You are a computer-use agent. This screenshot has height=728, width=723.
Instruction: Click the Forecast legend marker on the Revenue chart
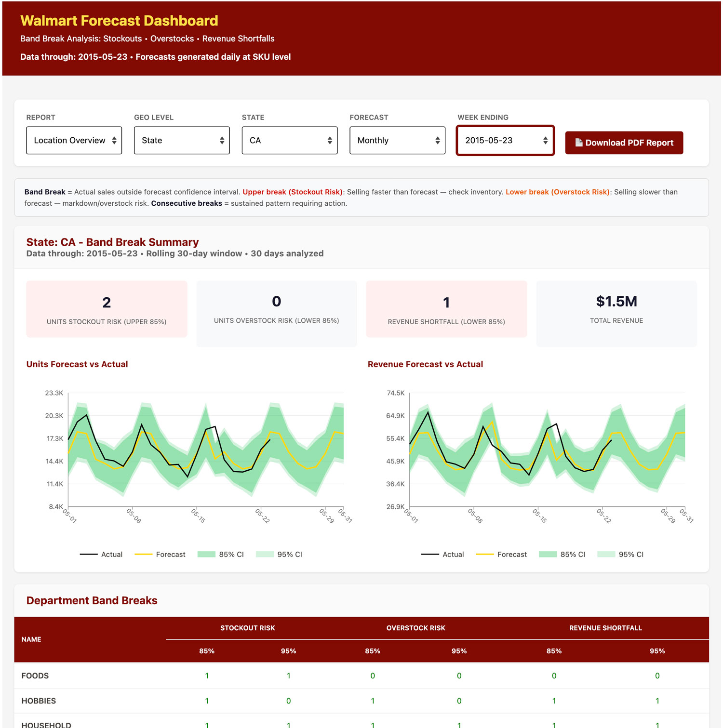(x=486, y=554)
